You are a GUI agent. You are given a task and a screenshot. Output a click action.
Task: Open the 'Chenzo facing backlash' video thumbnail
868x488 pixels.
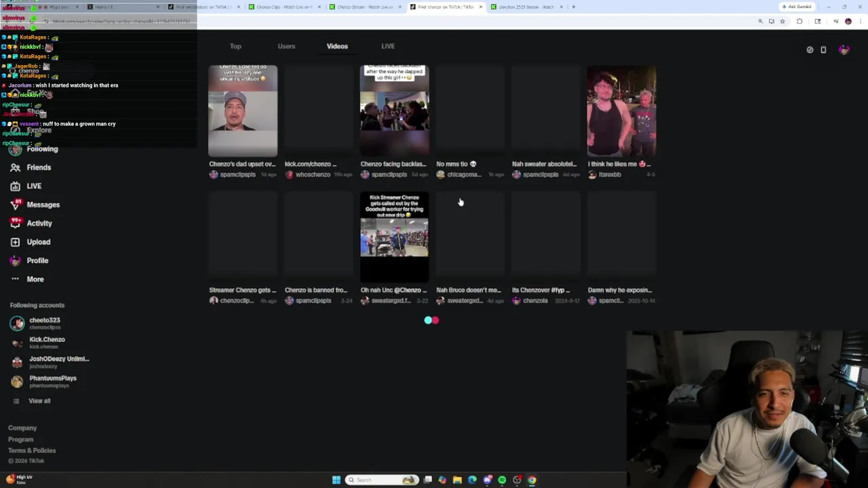394,110
